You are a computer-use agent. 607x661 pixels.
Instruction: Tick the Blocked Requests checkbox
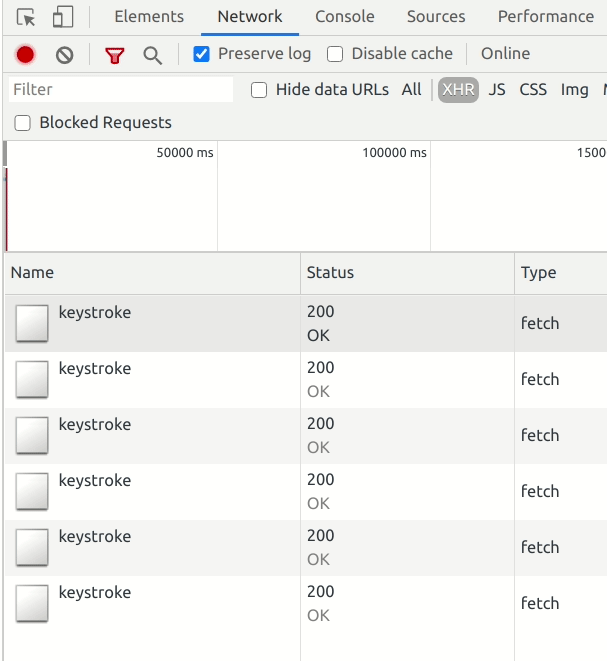tap(22, 123)
